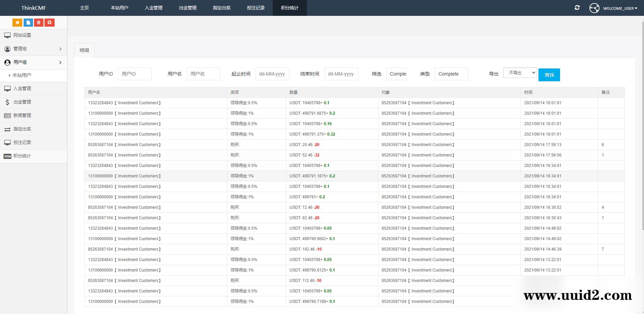Open 本站用户 under the user group
The height and width of the screenshot is (314, 644).
[21, 75]
